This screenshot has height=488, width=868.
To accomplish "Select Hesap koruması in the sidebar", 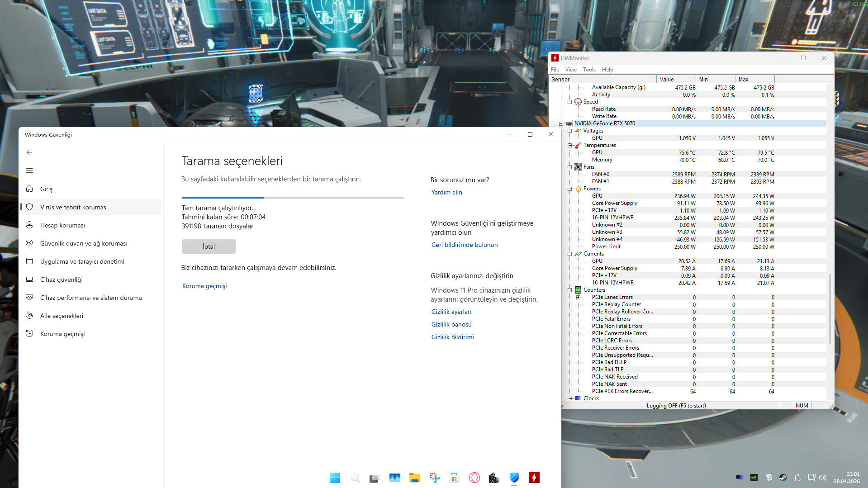I will point(91,225).
